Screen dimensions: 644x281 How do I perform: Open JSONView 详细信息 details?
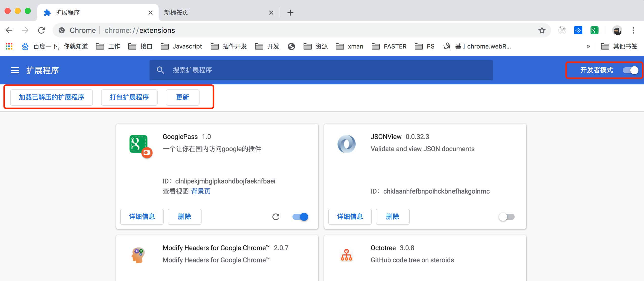350,217
